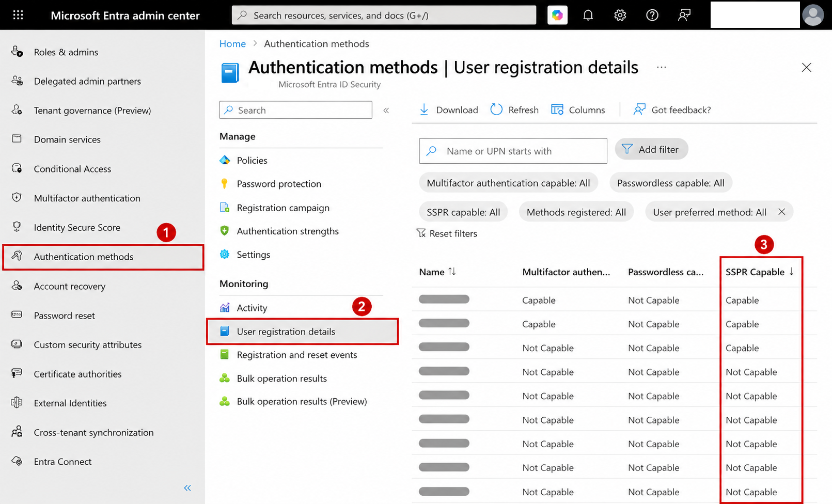Click the Cross-tenant synchronization icon
This screenshot has height=504, width=832.
coord(17,432)
